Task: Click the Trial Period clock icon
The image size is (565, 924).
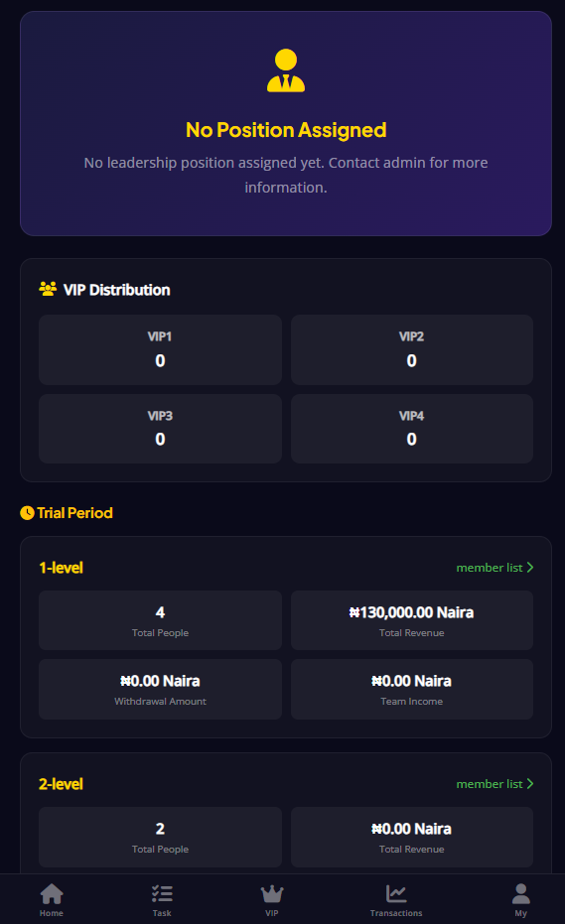Action: 27,513
